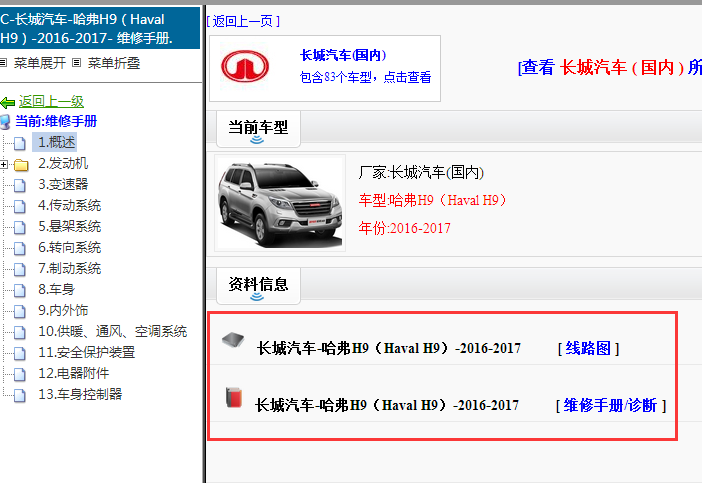Open the [维修手册/诊断] link
Image resolution: width=702 pixels, height=483 pixels.
point(611,406)
